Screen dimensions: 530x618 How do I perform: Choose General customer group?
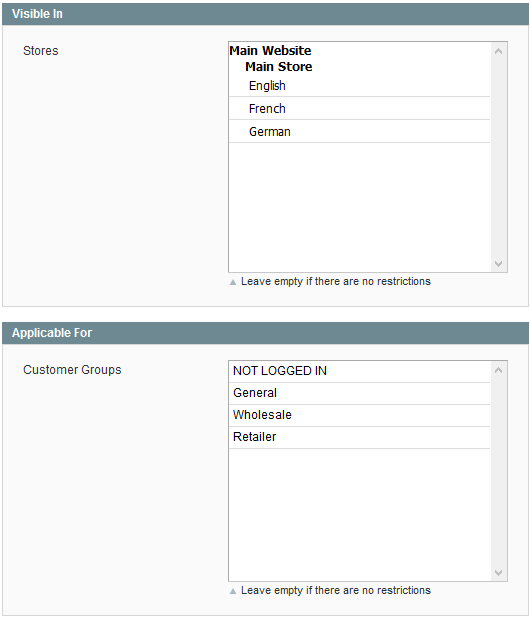(x=359, y=393)
